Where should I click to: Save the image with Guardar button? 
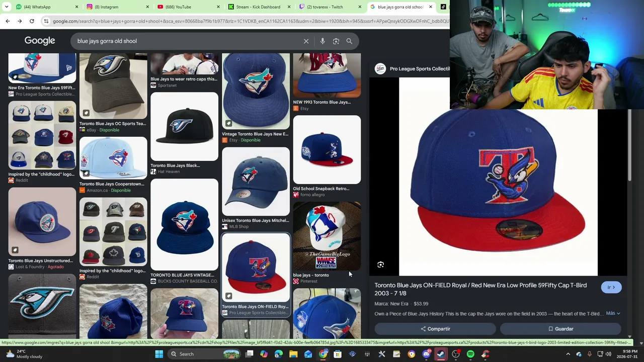[x=560, y=329]
